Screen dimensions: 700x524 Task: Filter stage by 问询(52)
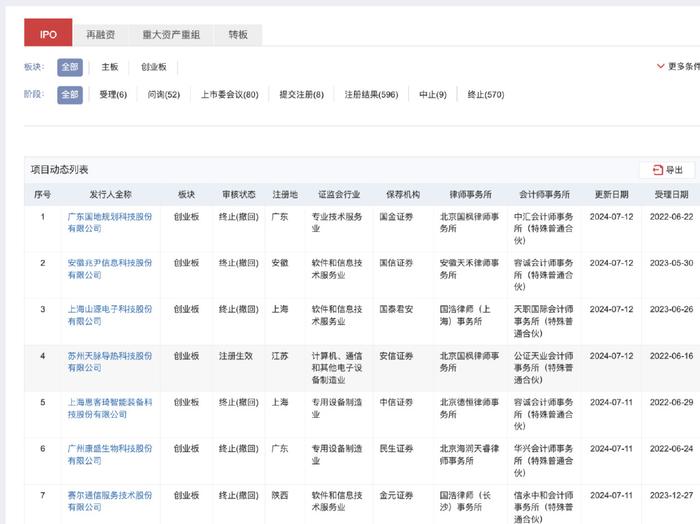pos(164,95)
